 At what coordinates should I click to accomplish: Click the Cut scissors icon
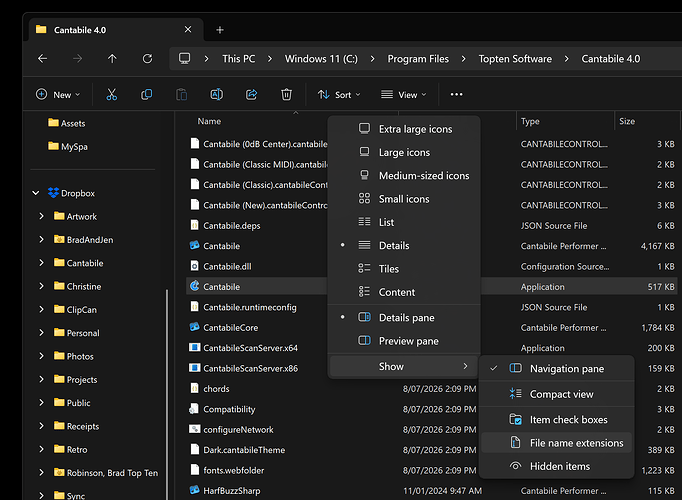[112, 94]
